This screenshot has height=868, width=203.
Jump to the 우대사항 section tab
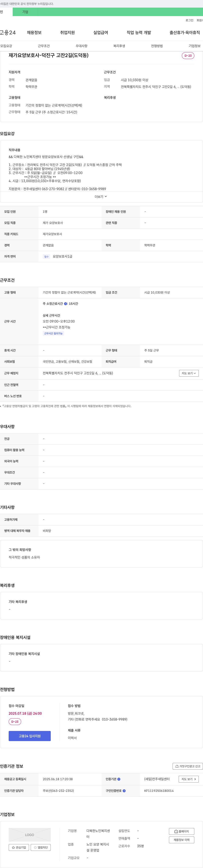pos(81,46)
